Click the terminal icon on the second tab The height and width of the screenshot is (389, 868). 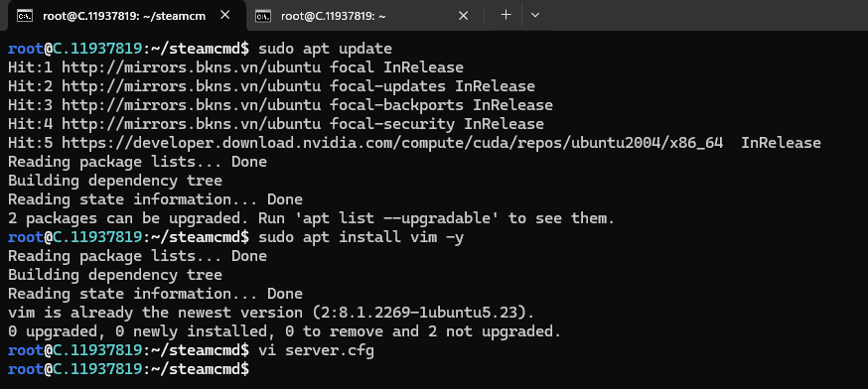263,16
